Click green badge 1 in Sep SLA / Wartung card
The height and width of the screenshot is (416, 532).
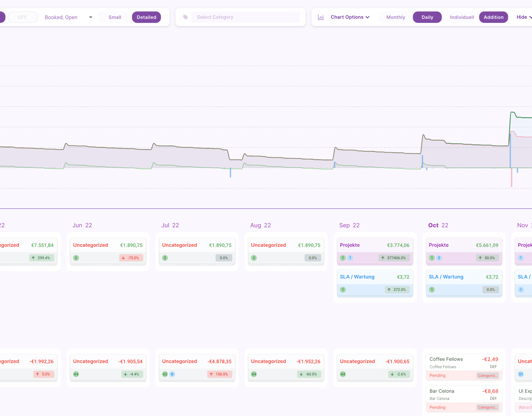[343, 289]
